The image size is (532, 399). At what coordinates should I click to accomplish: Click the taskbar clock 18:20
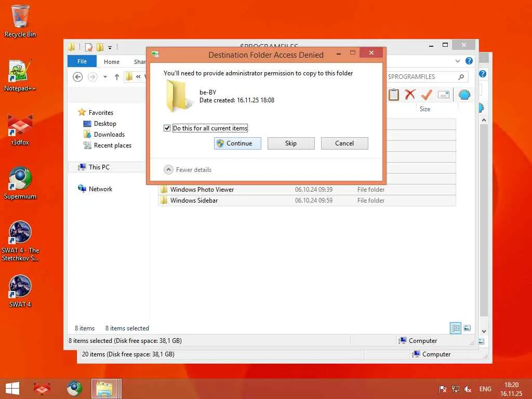click(x=511, y=389)
